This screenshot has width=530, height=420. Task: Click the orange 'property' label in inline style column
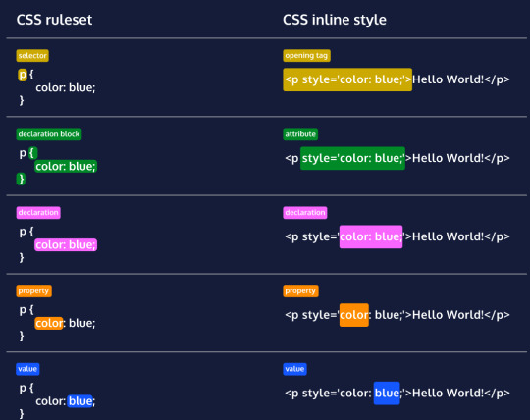click(300, 290)
